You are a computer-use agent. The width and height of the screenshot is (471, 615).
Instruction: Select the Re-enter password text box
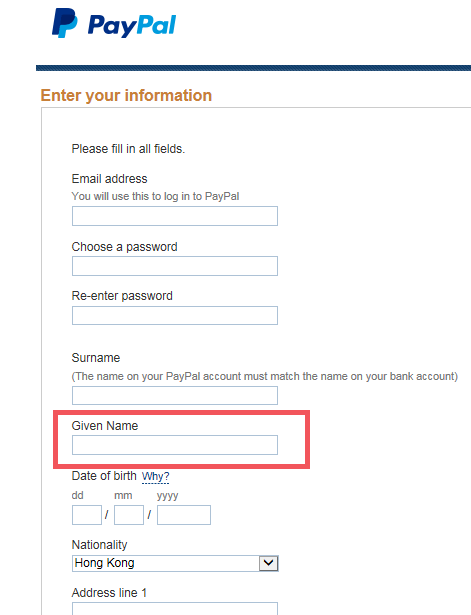(175, 315)
